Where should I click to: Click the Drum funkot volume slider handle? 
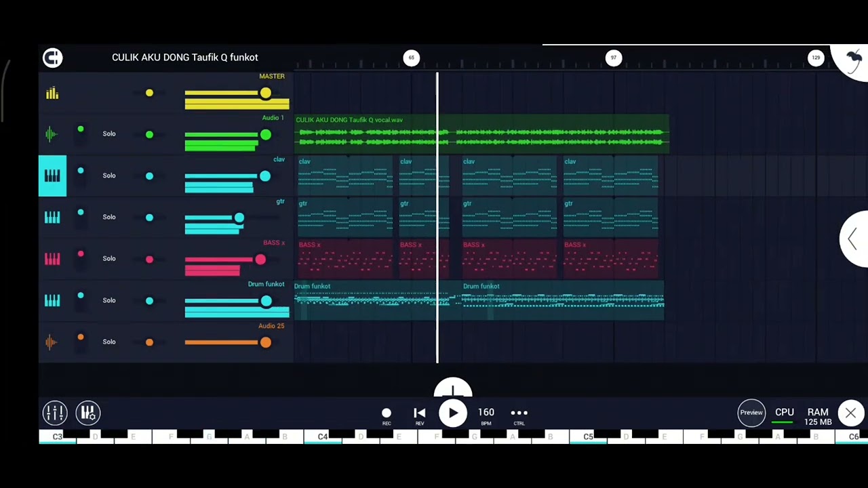(266, 301)
